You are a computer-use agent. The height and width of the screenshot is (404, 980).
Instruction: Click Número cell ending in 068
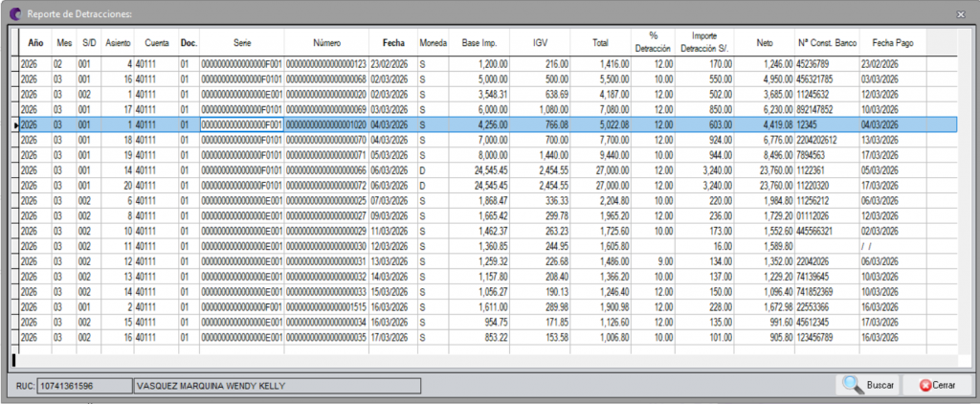point(326,79)
